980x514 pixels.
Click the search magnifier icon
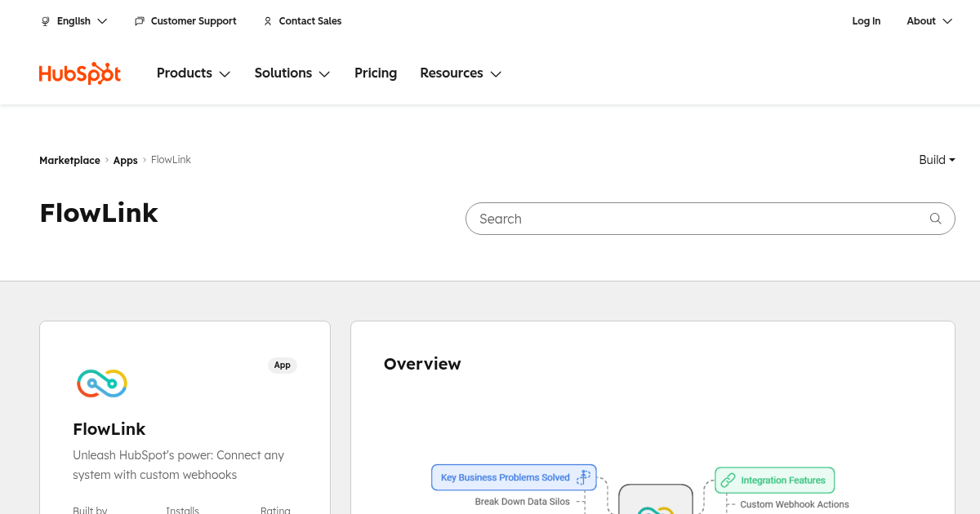pos(936,219)
